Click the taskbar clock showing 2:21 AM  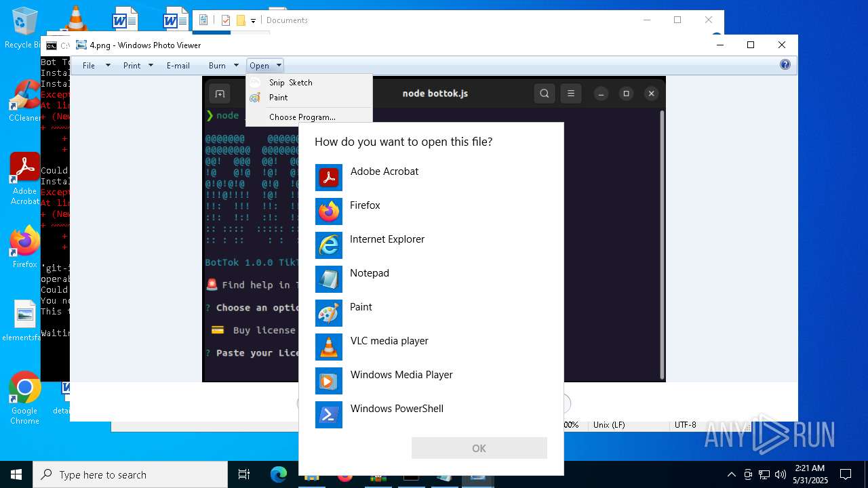point(809,474)
